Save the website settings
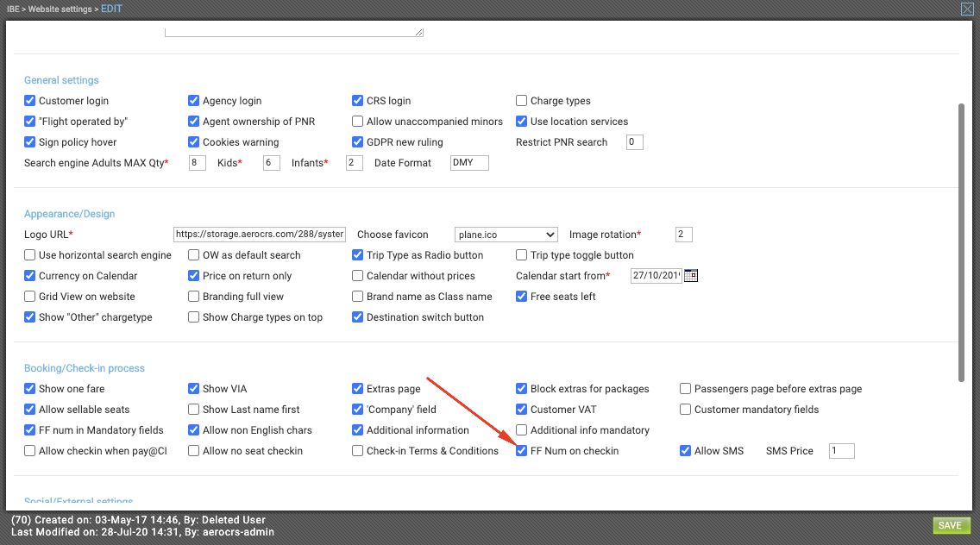The image size is (980, 545). click(951, 526)
